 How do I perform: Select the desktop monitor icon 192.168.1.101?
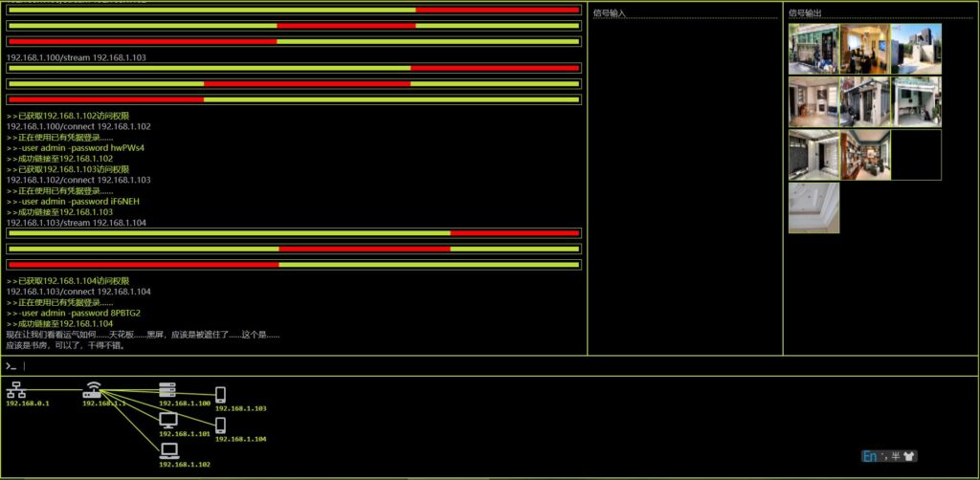click(168, 420)
